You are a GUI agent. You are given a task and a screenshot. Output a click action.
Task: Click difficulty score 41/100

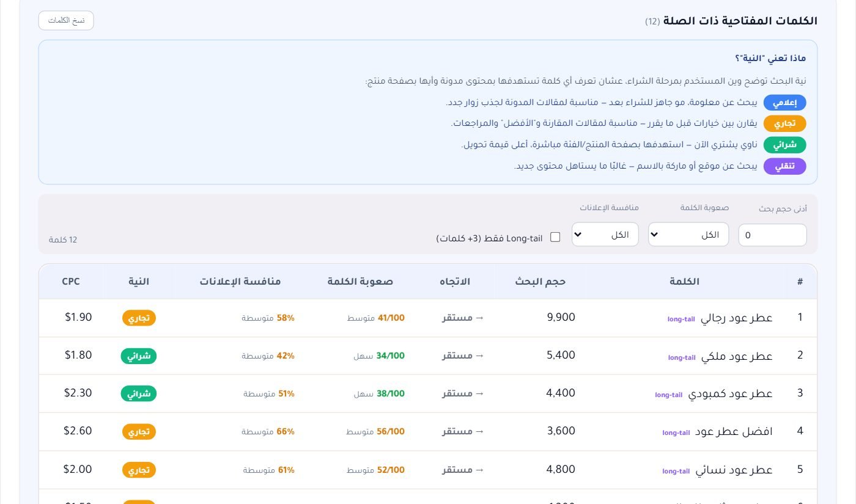pos(391,318)
